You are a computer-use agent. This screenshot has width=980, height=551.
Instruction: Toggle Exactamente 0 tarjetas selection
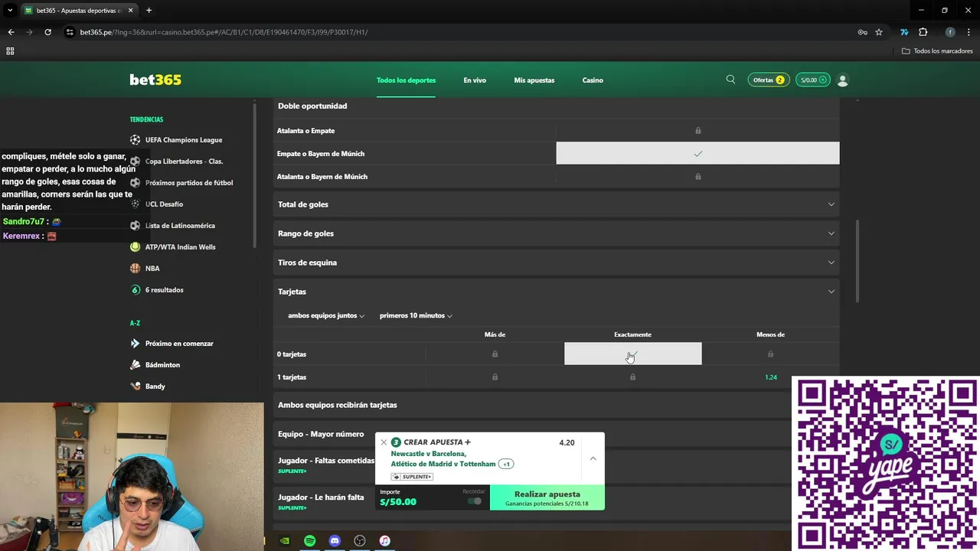[x=632, y=354]
